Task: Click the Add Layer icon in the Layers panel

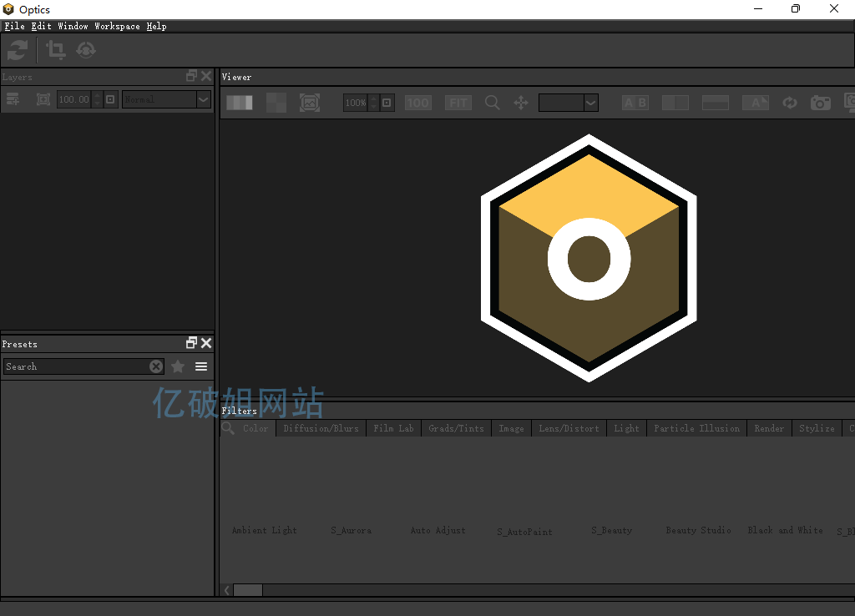Action: (13, 99)
